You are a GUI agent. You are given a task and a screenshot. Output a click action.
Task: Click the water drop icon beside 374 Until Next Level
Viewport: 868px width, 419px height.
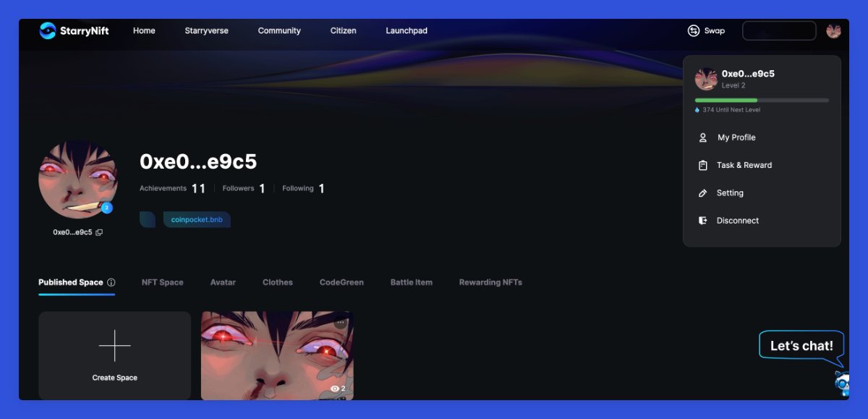697,110
